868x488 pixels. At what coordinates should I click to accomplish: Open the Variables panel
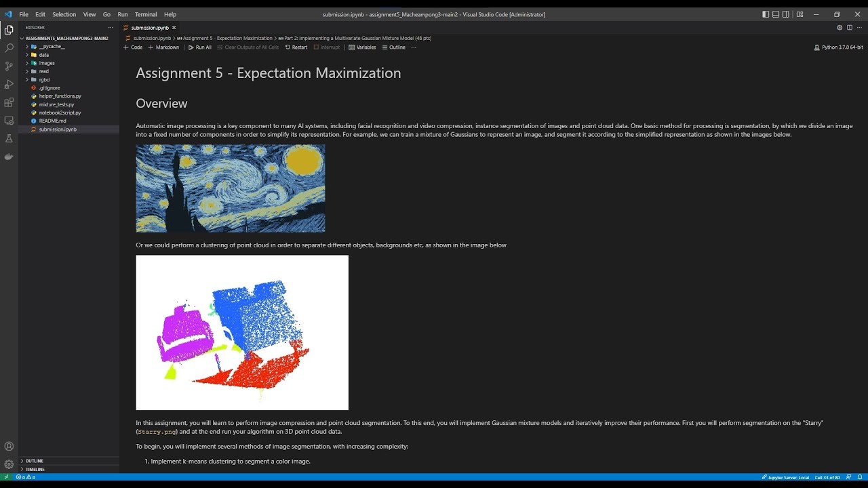tap(362, 47)
